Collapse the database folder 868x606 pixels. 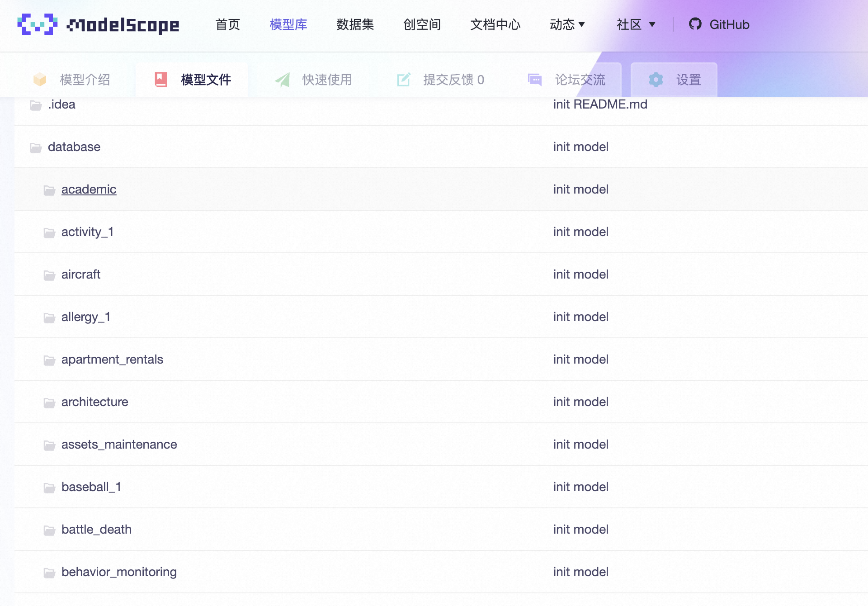click(74, 147)
